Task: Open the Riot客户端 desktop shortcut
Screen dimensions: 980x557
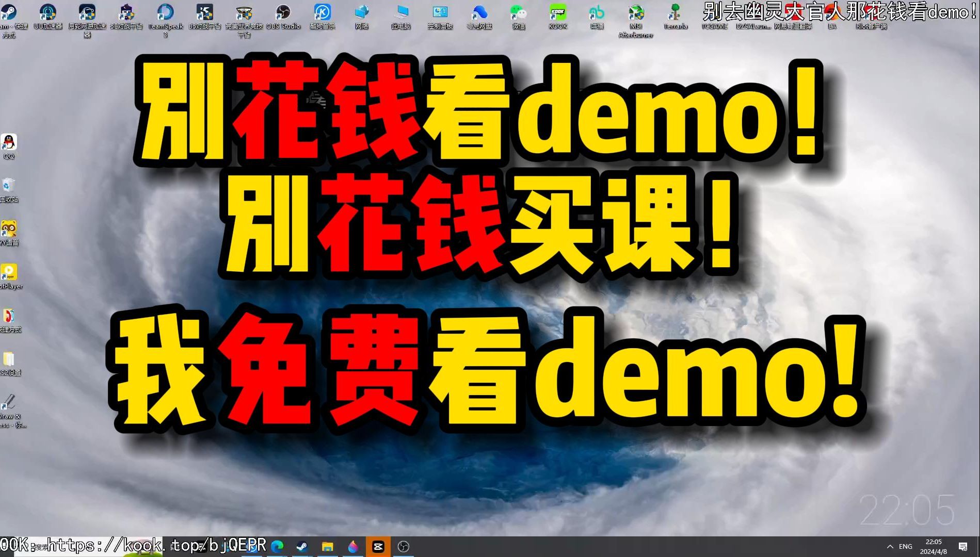Action: (x=872, y=16)
